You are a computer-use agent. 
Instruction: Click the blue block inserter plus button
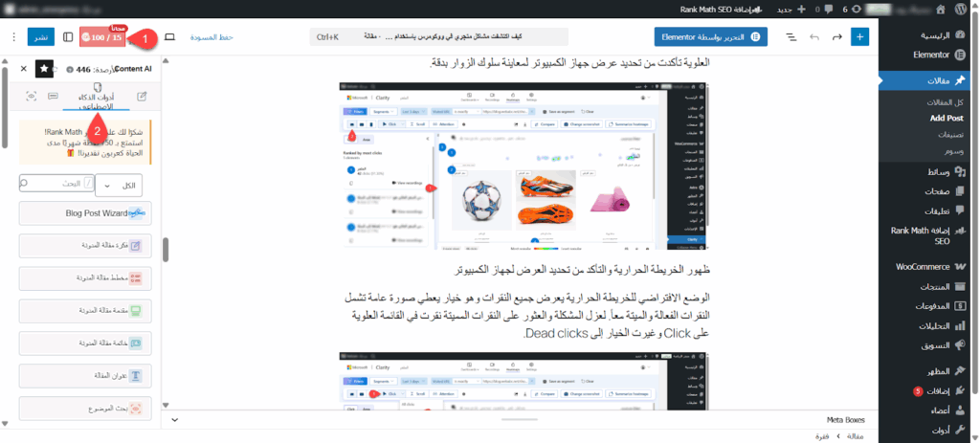[x=860, y=37]
